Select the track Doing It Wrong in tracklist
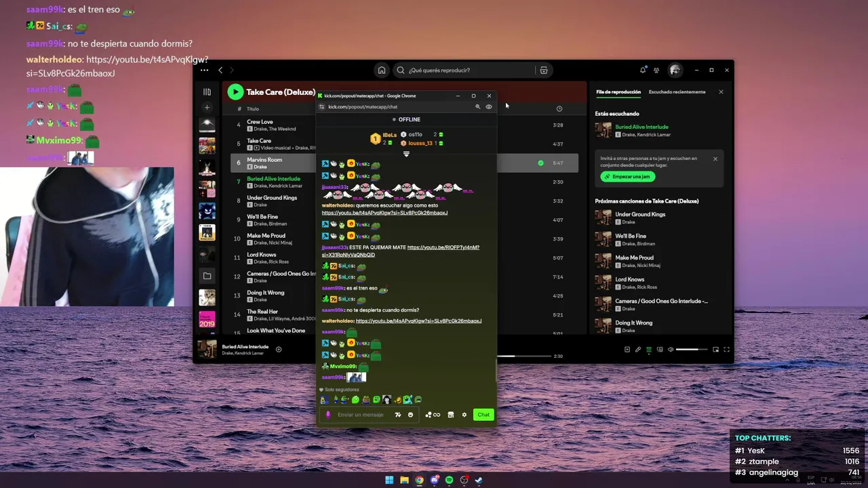 (x=266, y=293)
